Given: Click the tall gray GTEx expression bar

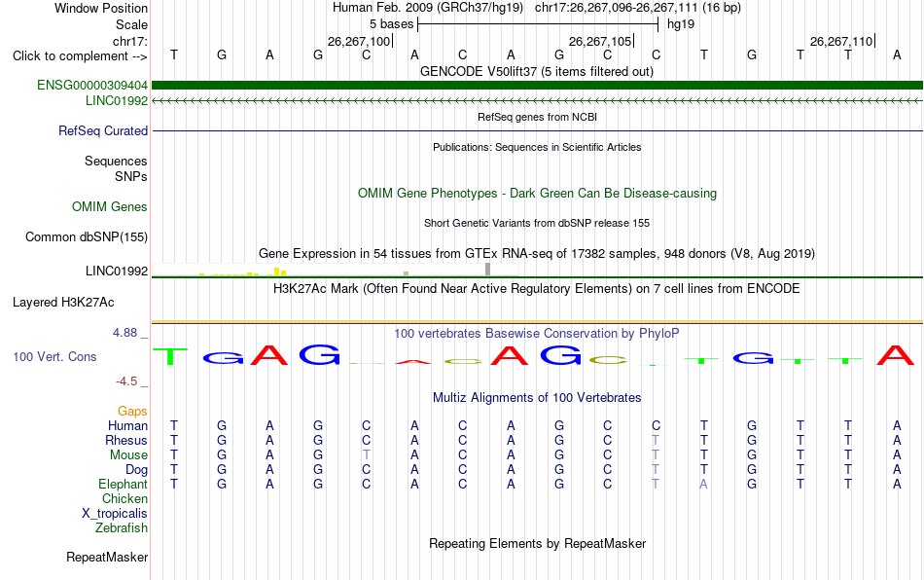Looking at the screenshot, I should point(487,270).
